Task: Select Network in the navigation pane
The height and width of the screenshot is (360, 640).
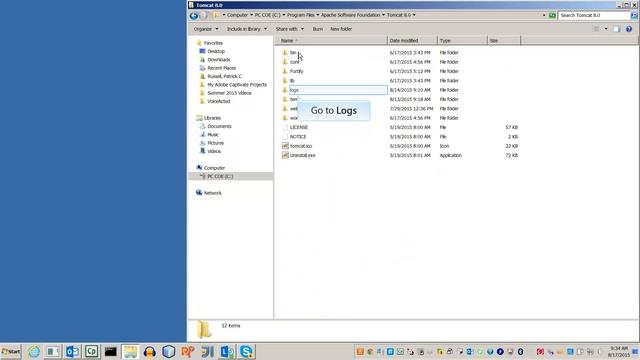Action: 212,193
